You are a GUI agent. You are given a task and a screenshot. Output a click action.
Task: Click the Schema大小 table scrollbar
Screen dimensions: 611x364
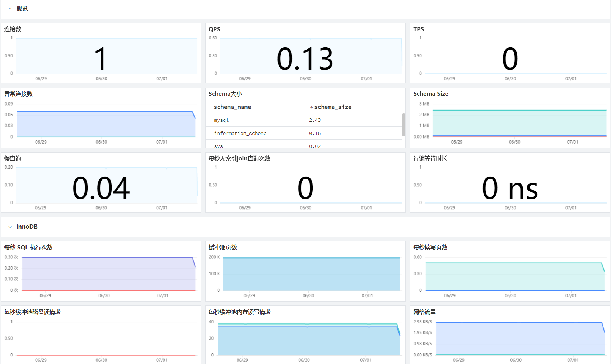pyautogui.click(x=404, y=125)
